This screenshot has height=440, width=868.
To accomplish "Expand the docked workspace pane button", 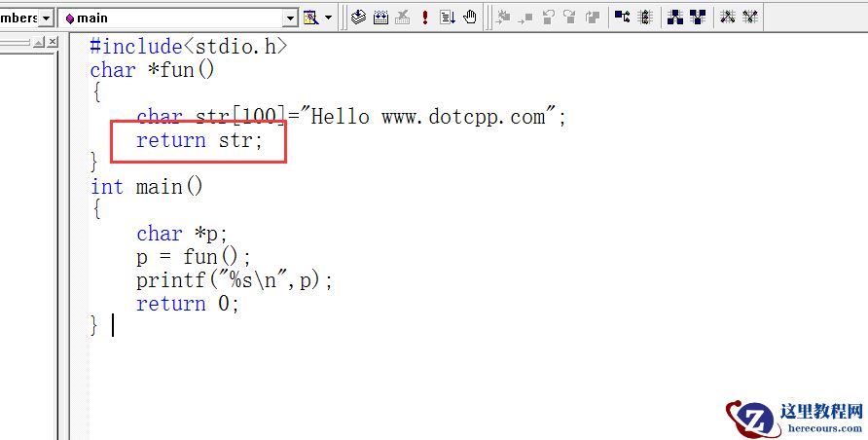I will click(x=39, y=42).
